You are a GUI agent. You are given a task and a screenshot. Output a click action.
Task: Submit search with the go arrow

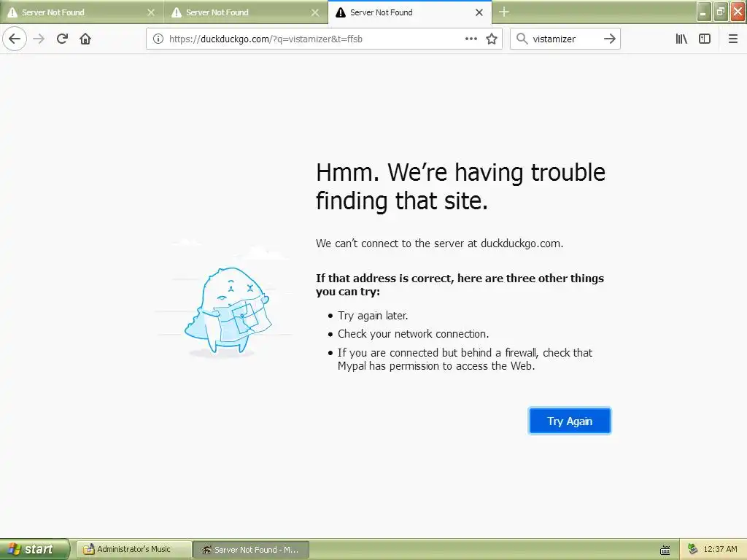(610, 39)
